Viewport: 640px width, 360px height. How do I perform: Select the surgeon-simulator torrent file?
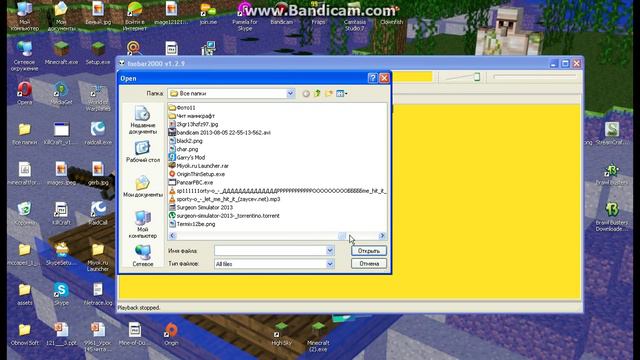(224, 216)
